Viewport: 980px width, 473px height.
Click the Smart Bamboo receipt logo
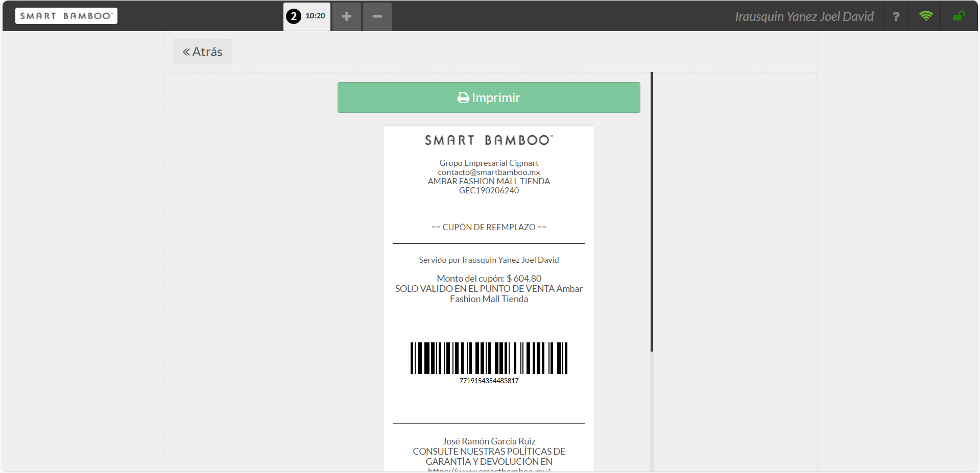(489, 140)
